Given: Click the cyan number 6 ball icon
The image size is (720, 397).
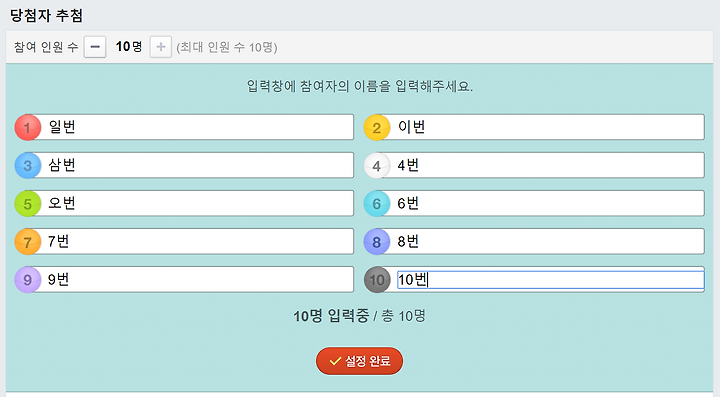Looking at the screenshot, I should [377, 203].
